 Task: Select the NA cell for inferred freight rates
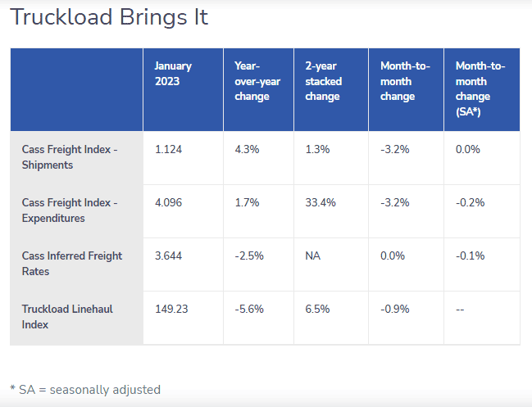tap(312, 256)
